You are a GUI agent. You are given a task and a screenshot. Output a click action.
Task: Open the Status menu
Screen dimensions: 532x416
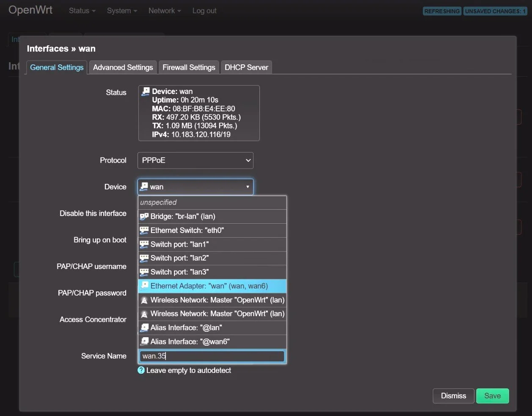[82, 11]
